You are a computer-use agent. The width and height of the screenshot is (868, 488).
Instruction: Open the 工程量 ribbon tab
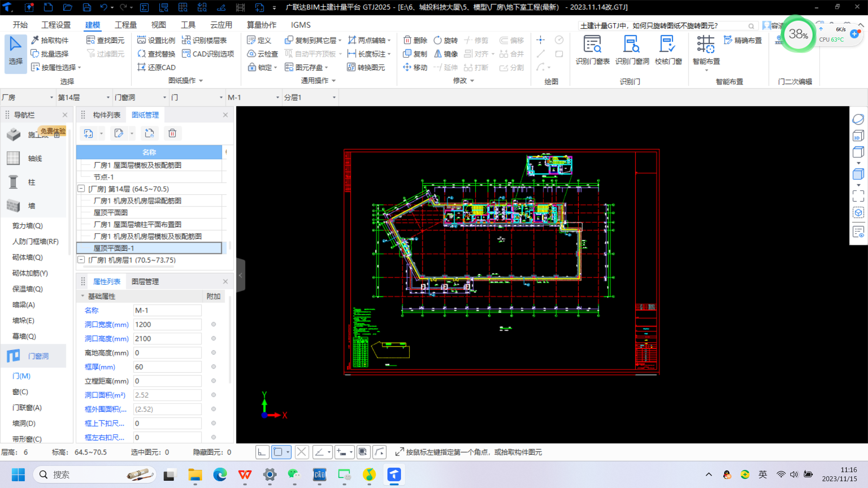pyautogui.click(x=126, y=25)
